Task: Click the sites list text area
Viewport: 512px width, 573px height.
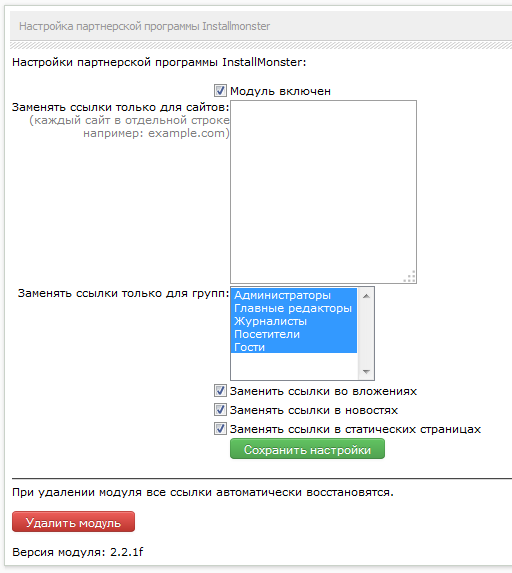Action: [x=323, y=192]
